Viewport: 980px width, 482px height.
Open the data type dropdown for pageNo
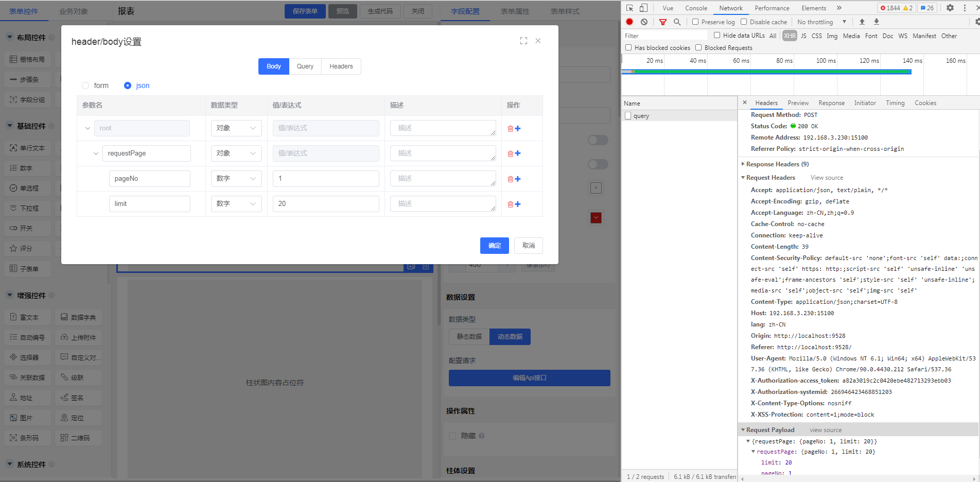236,179
